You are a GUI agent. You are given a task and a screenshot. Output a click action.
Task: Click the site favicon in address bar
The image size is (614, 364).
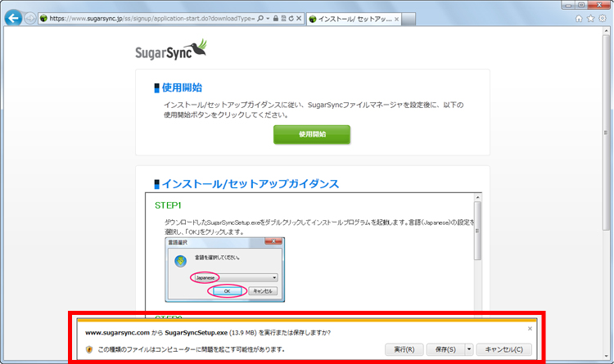click(43, 18)
